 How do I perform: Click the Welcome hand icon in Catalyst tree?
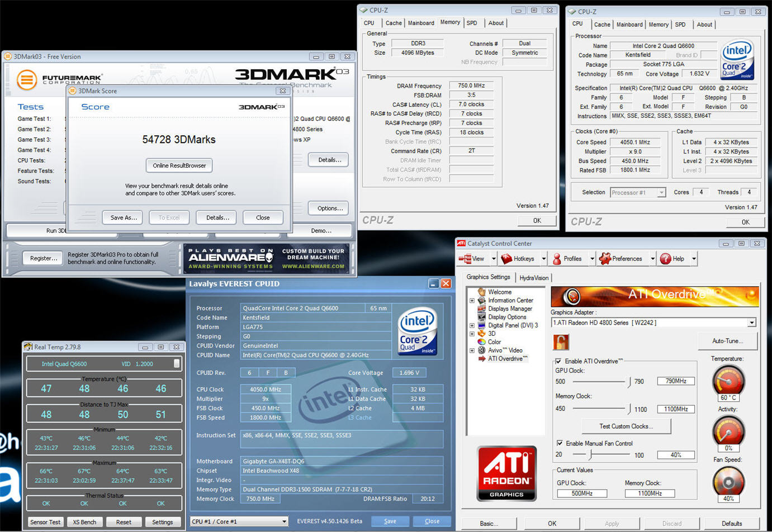point(481,292)
